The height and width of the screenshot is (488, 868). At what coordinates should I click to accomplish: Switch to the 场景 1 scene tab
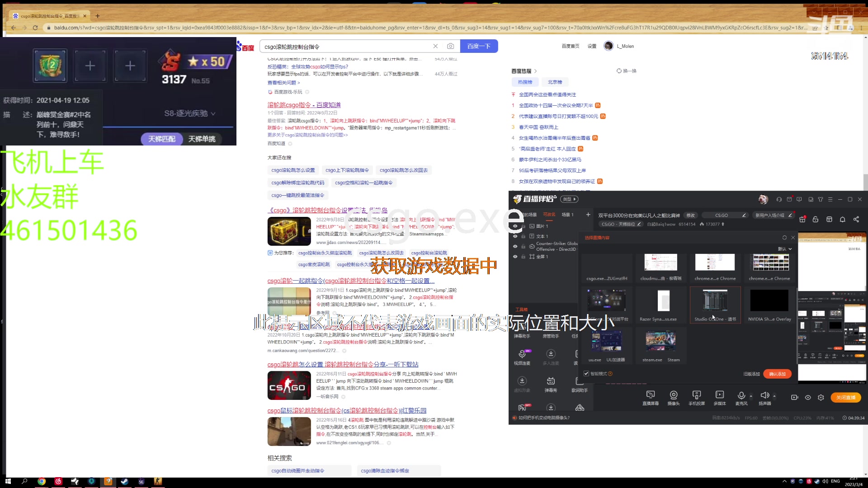(x=567, y=215)
